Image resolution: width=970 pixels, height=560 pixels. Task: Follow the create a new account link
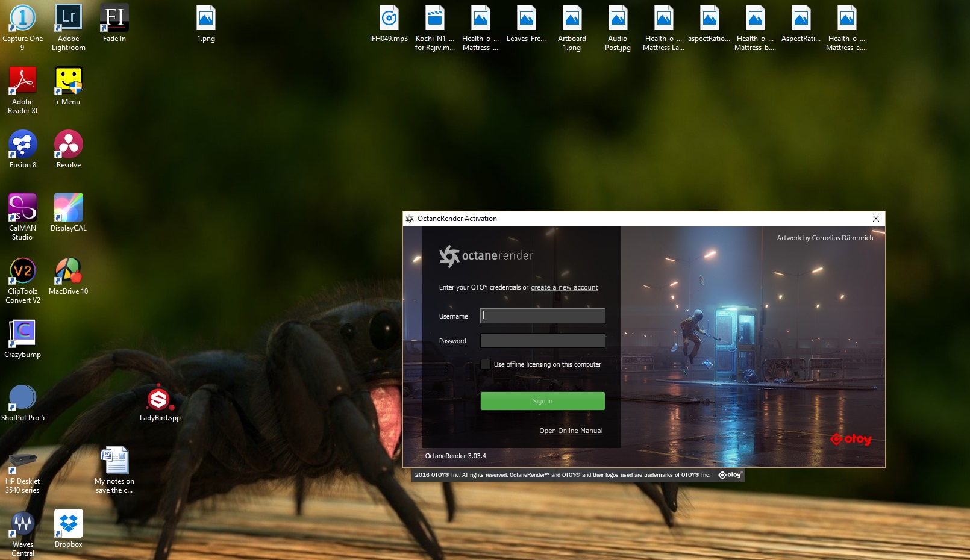click(x=565, y=287)
